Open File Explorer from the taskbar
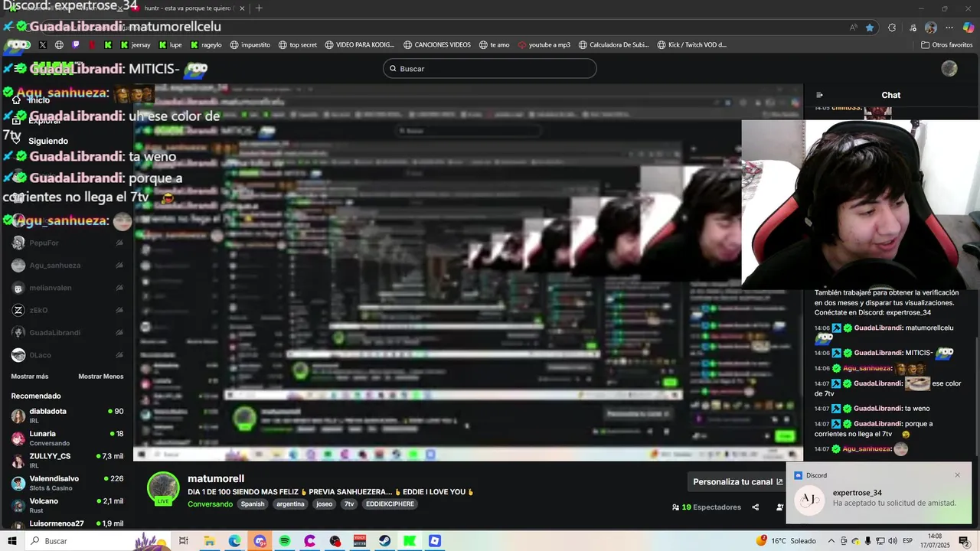The height and width of the screenshot is (551, 980). [x=209, y=541]
